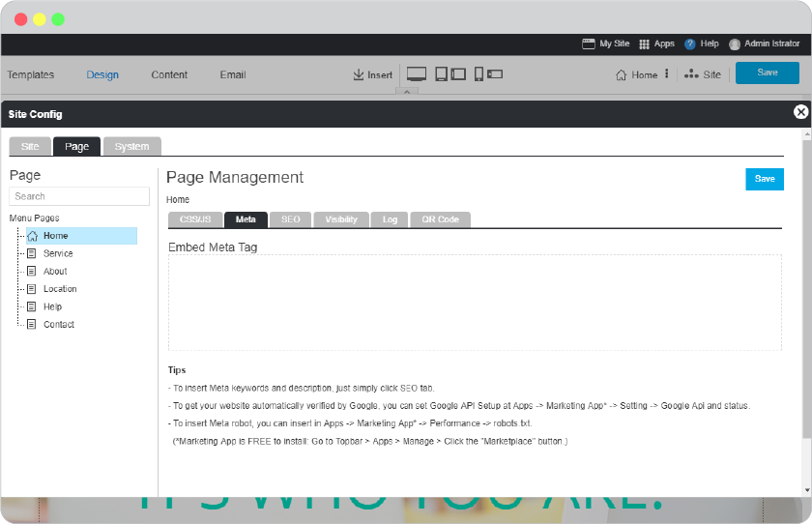Open the Design menu

click(102, 75)
